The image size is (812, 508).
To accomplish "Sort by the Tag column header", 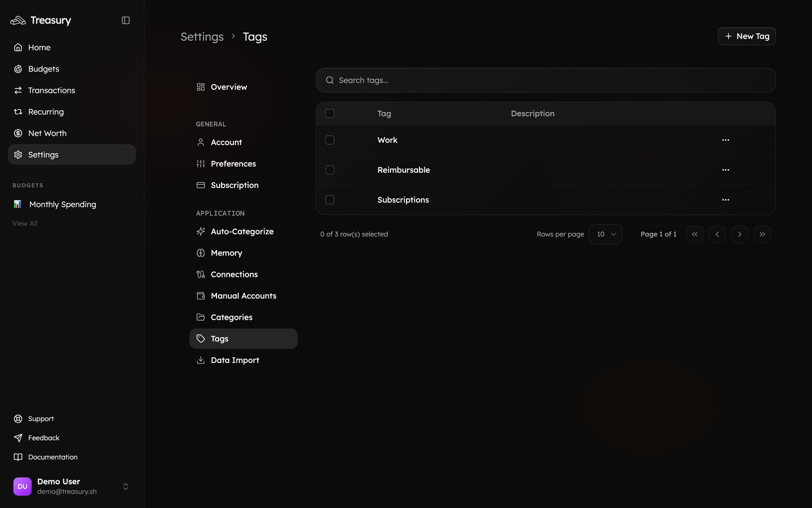I will tap(384, 113).
